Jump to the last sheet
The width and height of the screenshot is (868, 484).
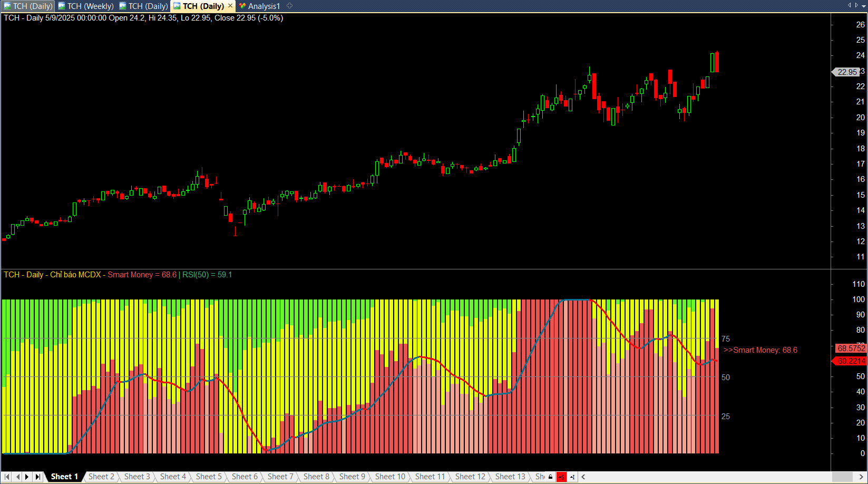[x=37, y=477]
